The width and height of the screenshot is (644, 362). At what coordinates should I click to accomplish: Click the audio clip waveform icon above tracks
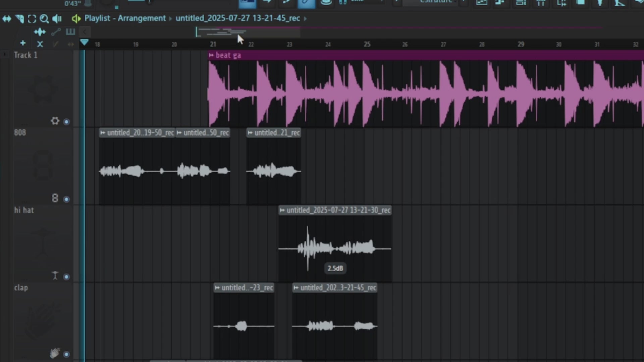(x=40, y=32)
